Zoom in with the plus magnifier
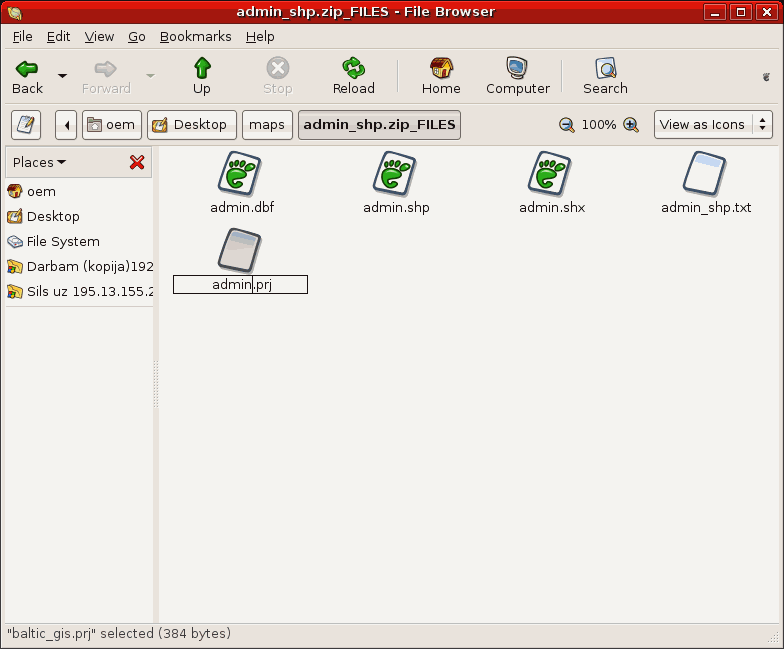Image resolution: width=784 pixels, height=649 pixels. [631, 124]
